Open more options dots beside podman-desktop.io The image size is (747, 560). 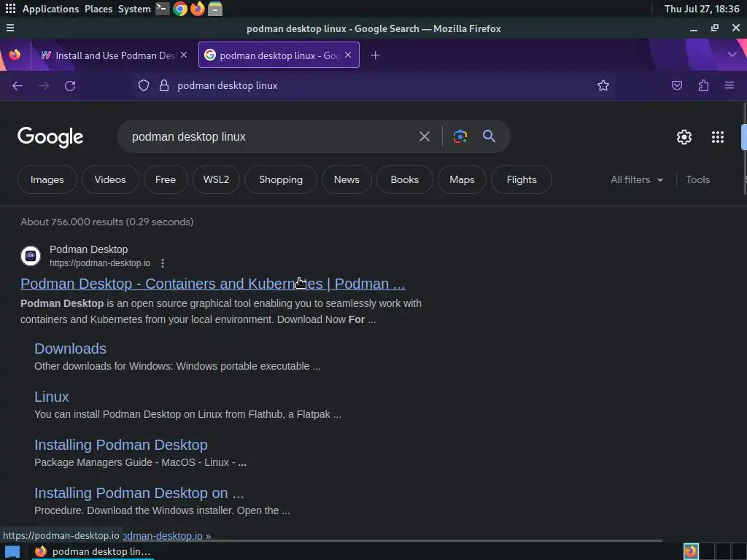coord(163,263)
